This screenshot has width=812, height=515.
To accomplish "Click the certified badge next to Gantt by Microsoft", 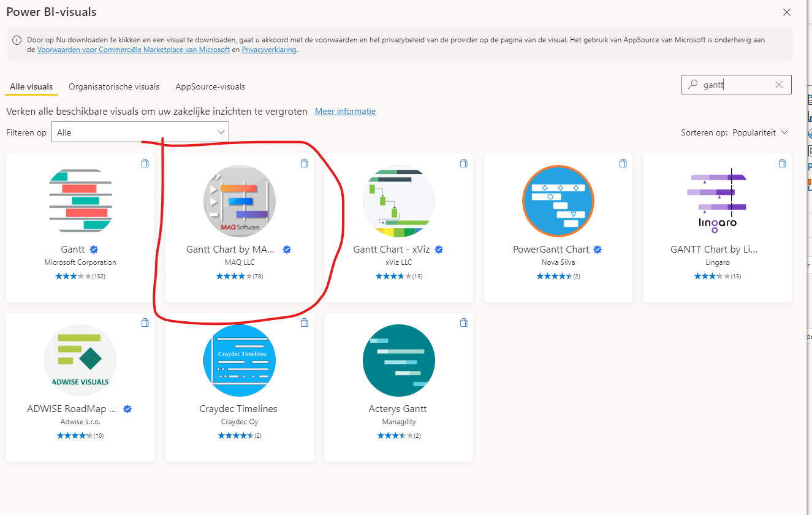I will [94, 250].
